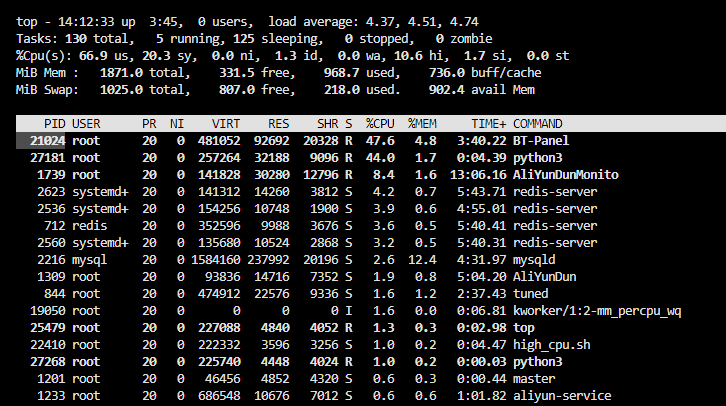
Task: Click the high_cpu.sh command name
Action: click(551, 345)
